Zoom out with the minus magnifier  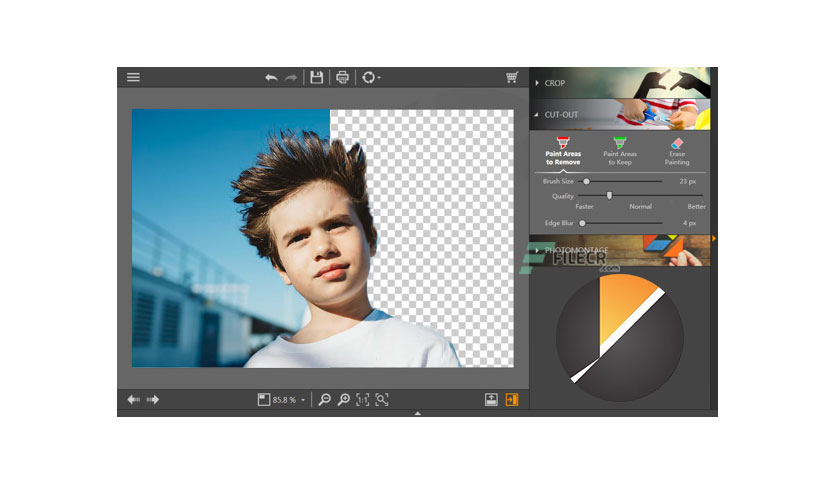pyautogui.click(x=324, y=399)
